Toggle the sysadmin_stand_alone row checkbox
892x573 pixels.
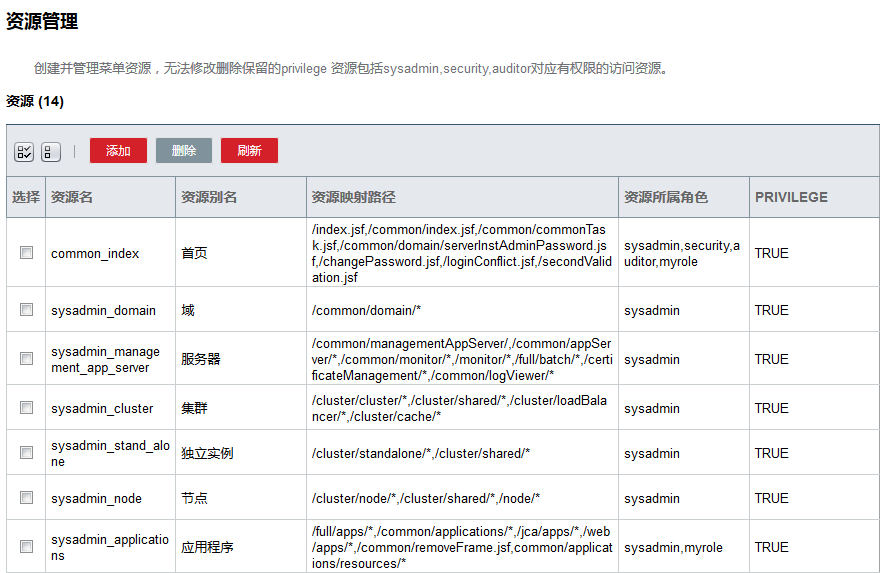[x=27, y=453]
